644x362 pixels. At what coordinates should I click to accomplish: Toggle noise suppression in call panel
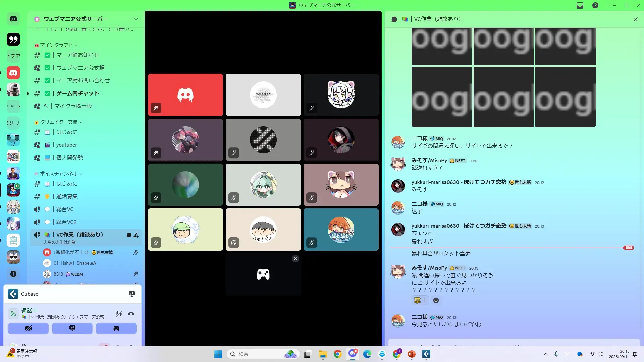[119, 314]
